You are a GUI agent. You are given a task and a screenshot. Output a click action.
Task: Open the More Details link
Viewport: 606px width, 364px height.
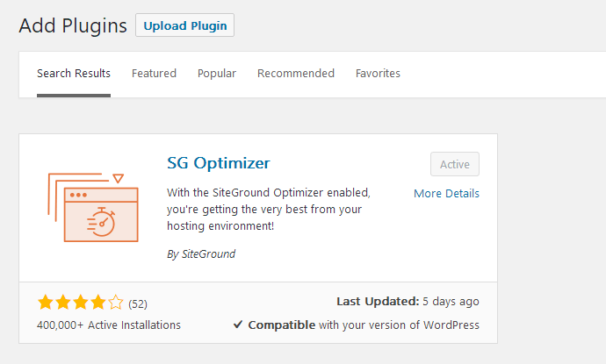tap(446, 193)
